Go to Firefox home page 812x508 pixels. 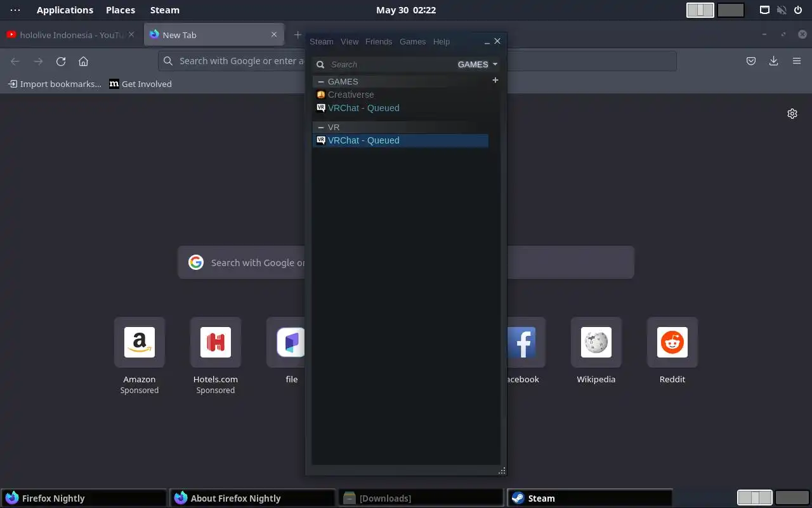pos(83,61)
